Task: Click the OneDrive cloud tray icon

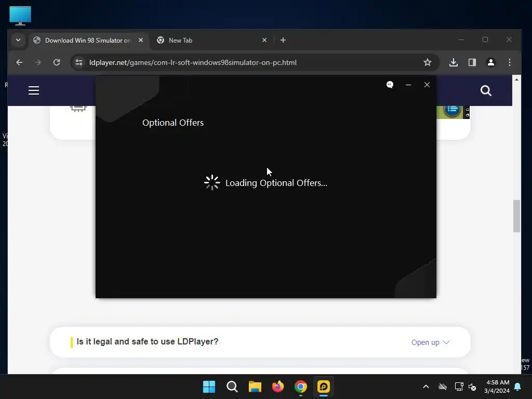Action: [443, 387]
